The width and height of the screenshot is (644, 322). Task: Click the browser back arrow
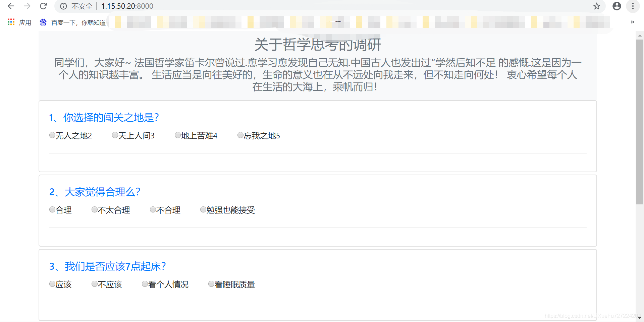11,6
